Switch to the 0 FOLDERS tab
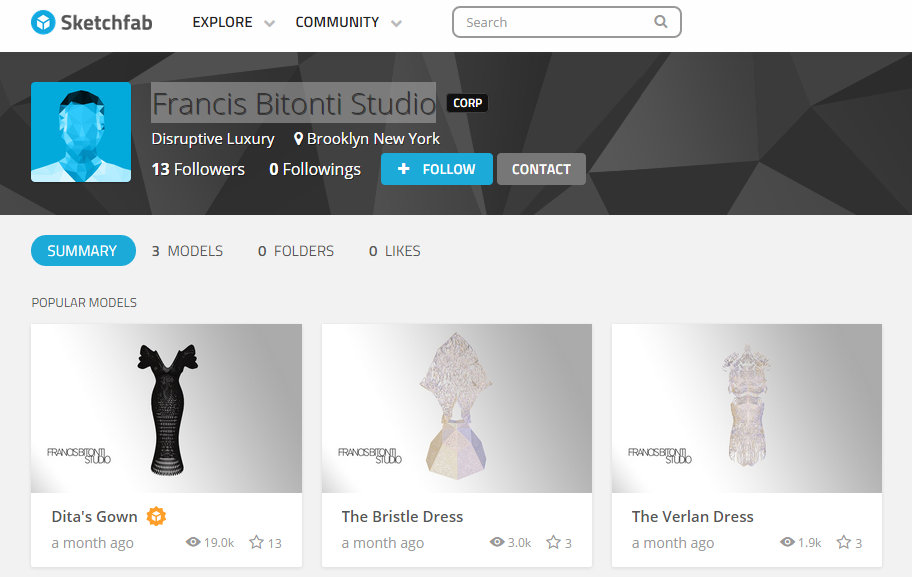Image resolution: width=912 pixels, height=577 pixels. click(296, 251)
